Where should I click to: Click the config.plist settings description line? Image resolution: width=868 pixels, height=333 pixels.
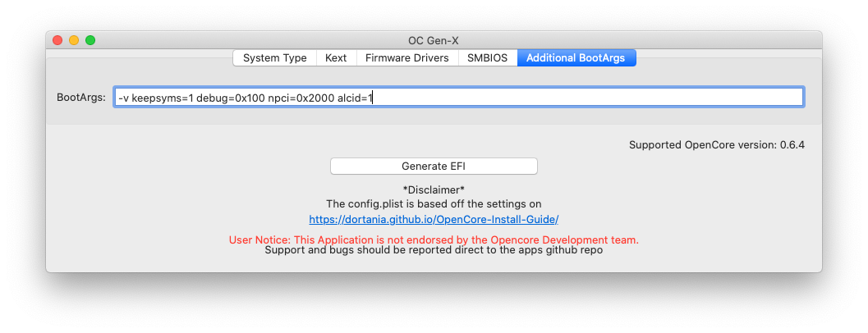(x=434, y=203)
